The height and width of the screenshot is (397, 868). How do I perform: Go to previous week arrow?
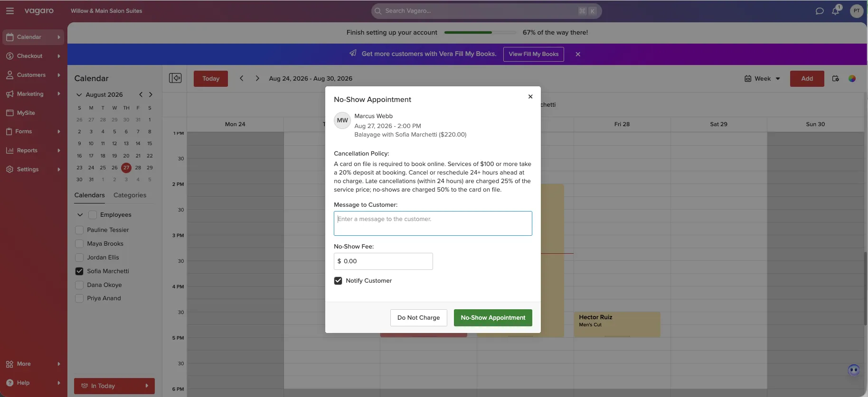point(242,78)
